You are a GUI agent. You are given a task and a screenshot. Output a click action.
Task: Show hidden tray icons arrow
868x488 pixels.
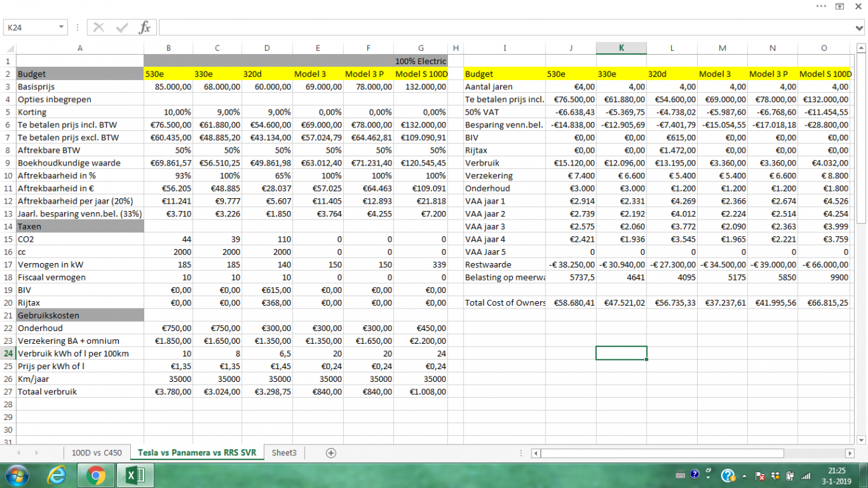(744, 476)
